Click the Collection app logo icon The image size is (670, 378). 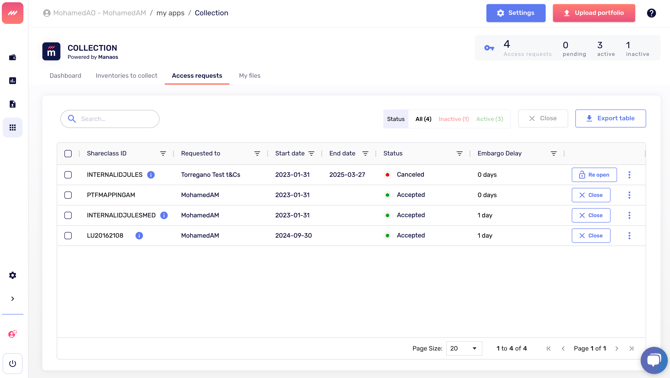[x=51, y=51]
